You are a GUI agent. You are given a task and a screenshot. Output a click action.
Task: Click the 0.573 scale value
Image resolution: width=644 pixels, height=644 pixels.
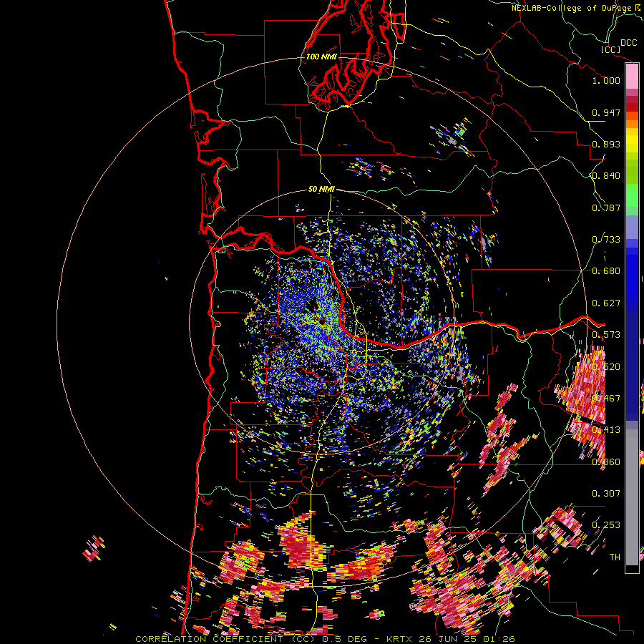[x=606, y=335]
